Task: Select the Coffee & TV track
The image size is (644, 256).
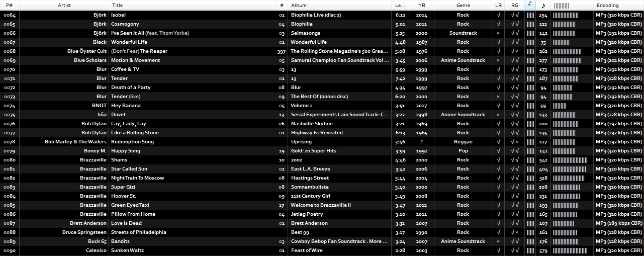Action: [125, 69]
